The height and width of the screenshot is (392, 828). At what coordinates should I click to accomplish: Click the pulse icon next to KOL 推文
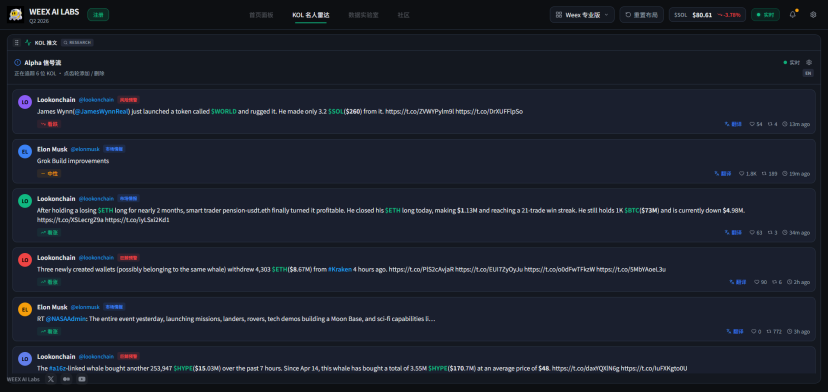coord(28,42)
